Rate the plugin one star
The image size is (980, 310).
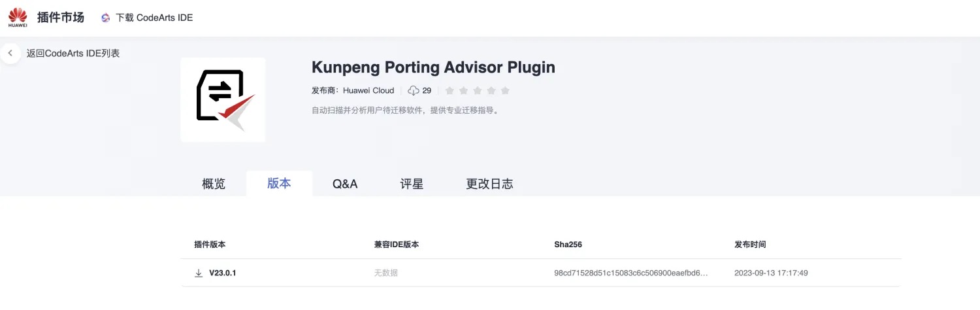449,90
